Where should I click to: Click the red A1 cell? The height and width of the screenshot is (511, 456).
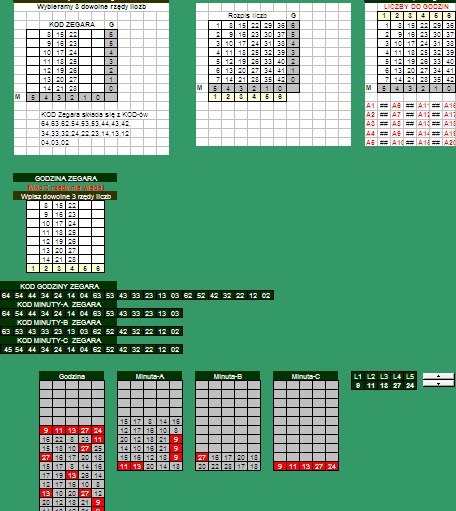click(x=371, y=105)
